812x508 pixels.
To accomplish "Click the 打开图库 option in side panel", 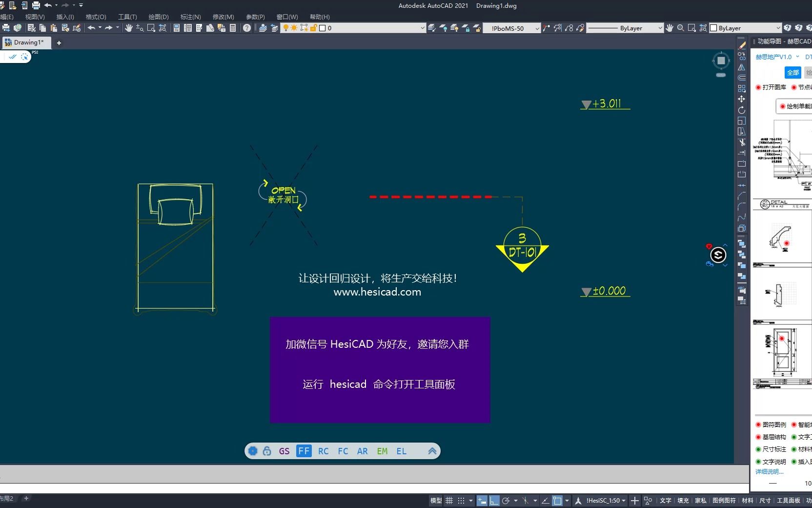I will coord(771,87).
